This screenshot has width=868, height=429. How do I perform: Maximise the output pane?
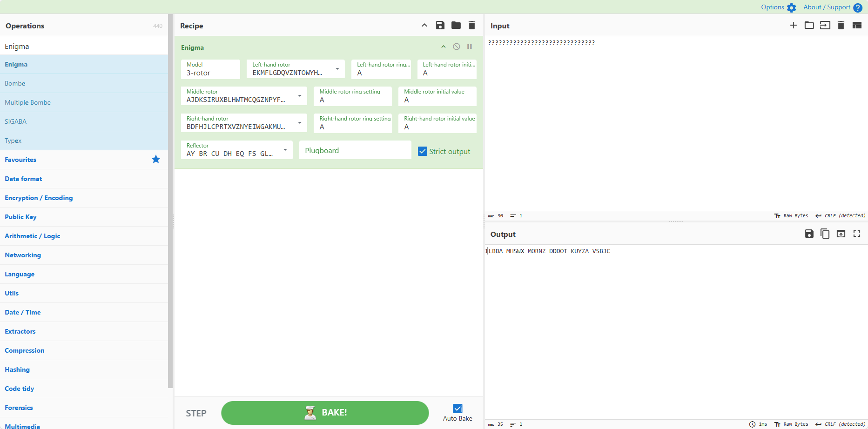point(856,234)
